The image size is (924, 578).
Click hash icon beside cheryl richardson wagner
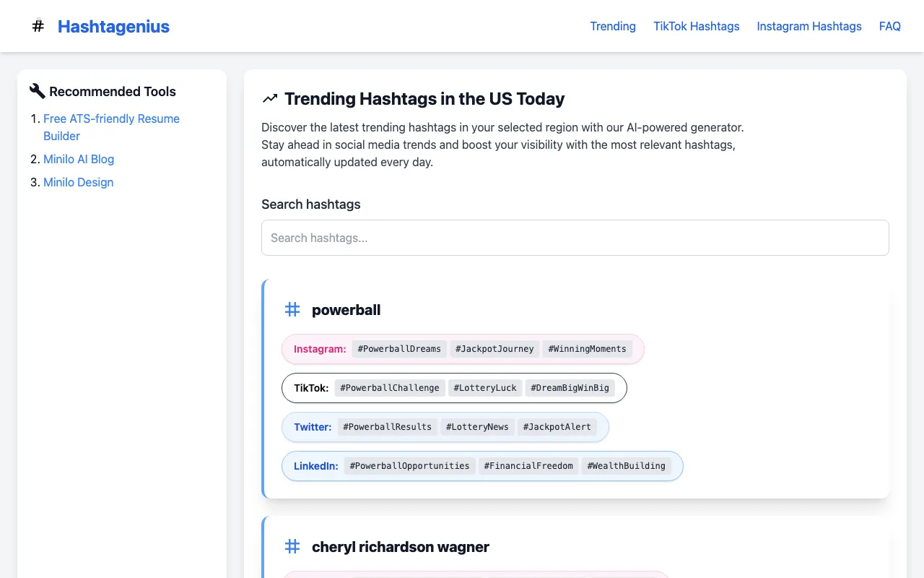click(x=292, y=546)
